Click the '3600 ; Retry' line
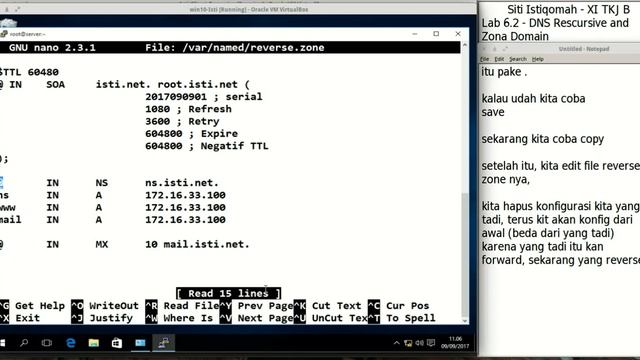 (182, 121)
